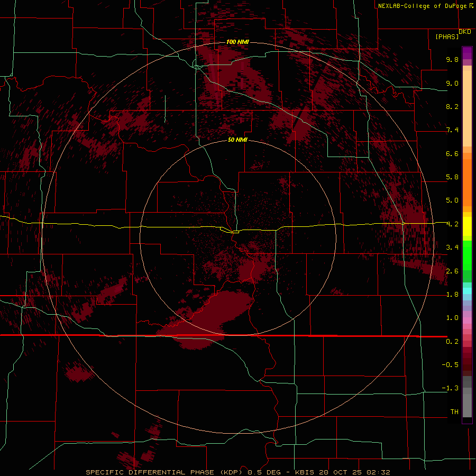Click the 7.4 value on the color scale
The width and height of the screenshot is (476, 476).
coord(452,130)
